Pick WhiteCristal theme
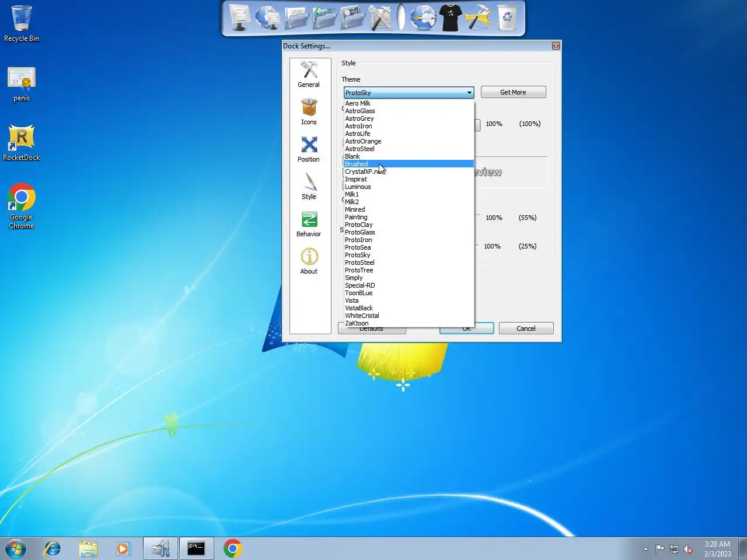Image resolution: width=747 pixels, height=560 pixels. click(409, 316)
